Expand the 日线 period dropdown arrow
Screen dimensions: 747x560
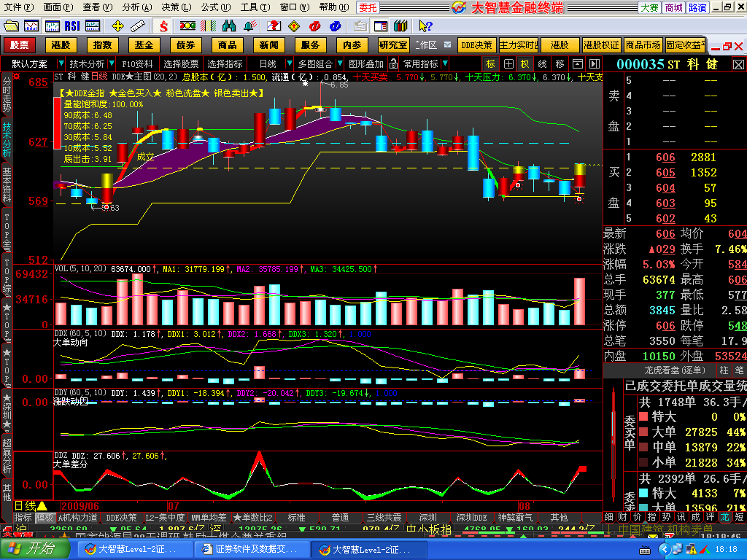click(289, 63)
